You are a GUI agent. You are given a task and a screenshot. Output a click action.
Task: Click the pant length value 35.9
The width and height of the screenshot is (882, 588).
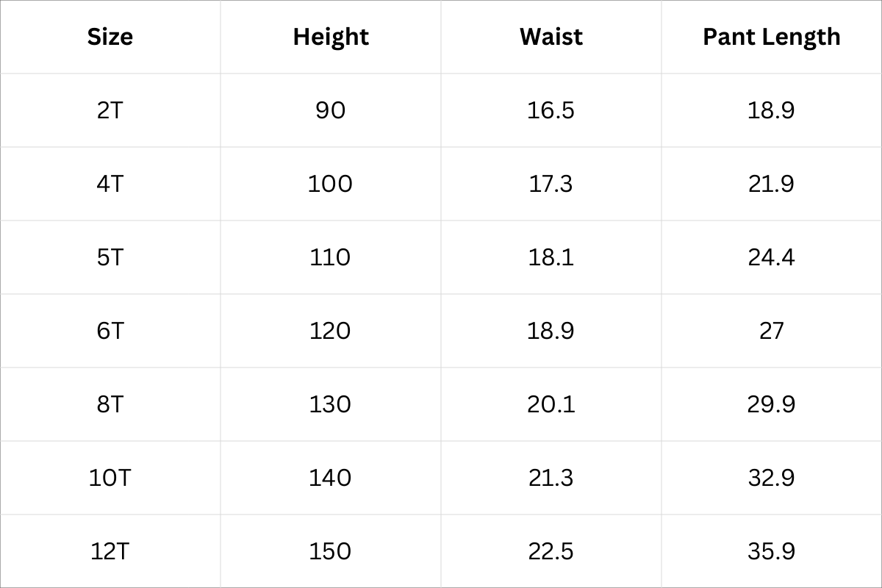(771, 551)
